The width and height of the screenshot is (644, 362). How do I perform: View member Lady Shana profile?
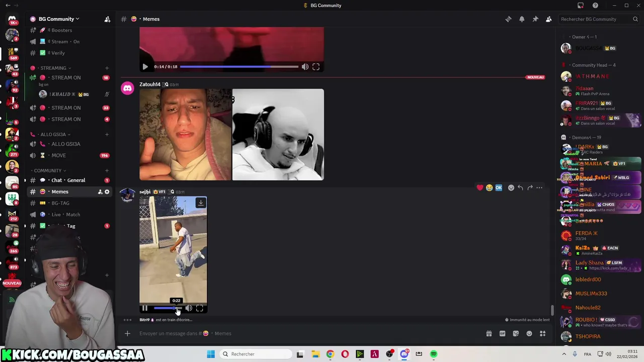[589, 263]
